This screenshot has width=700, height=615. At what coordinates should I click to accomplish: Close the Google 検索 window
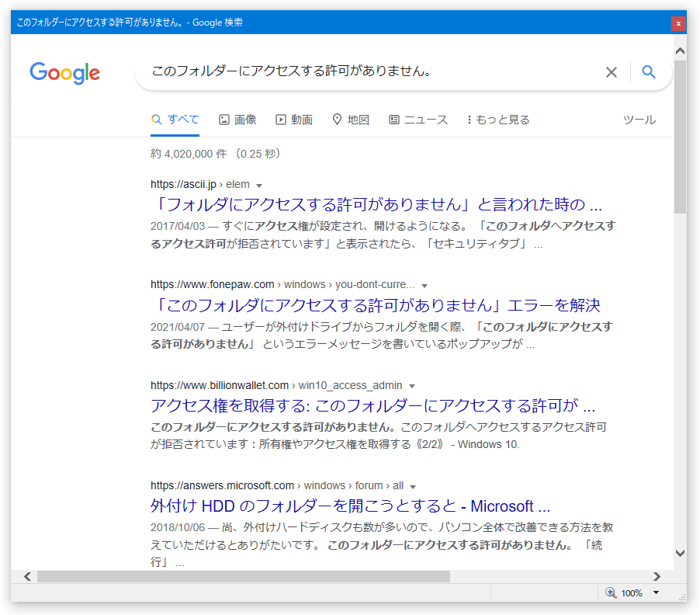coord(678,23)
